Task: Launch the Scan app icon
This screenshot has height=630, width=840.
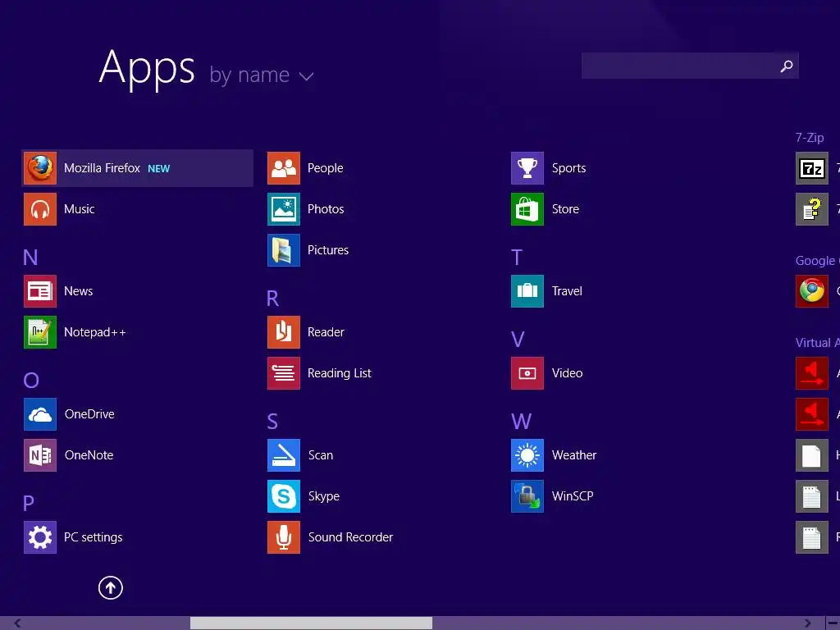Action: [284, 455]
